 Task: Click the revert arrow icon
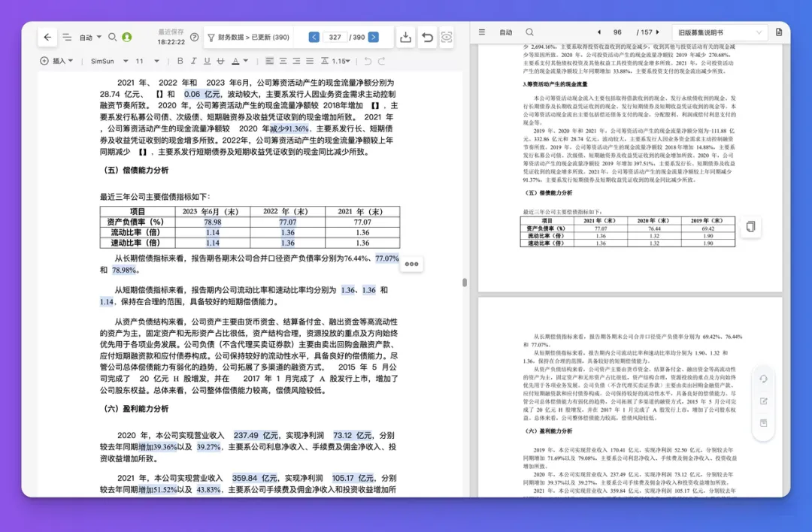[x=427, y=38]
